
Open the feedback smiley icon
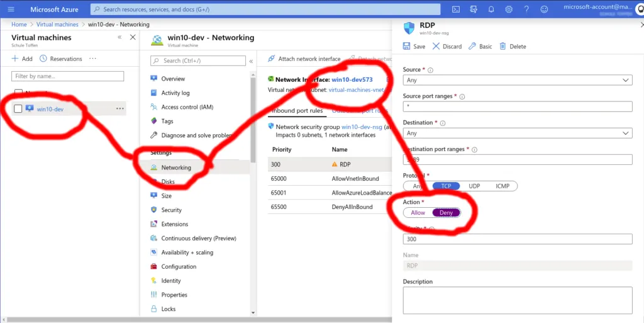(544, 9)
